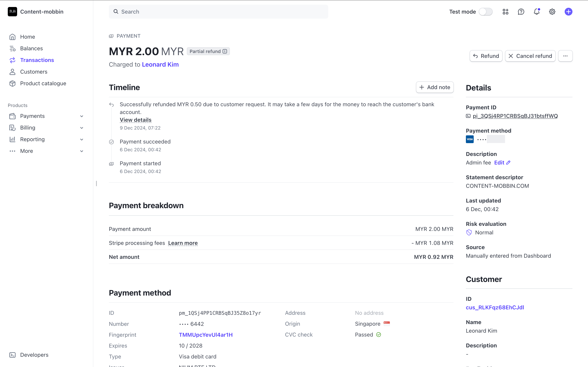Click the Content-mobbin account logo

(12, 12)
